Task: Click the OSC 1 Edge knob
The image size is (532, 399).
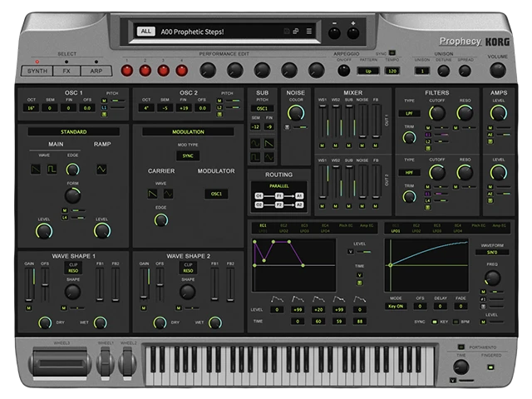Action: pyautogui.click(x=72, y=170)
